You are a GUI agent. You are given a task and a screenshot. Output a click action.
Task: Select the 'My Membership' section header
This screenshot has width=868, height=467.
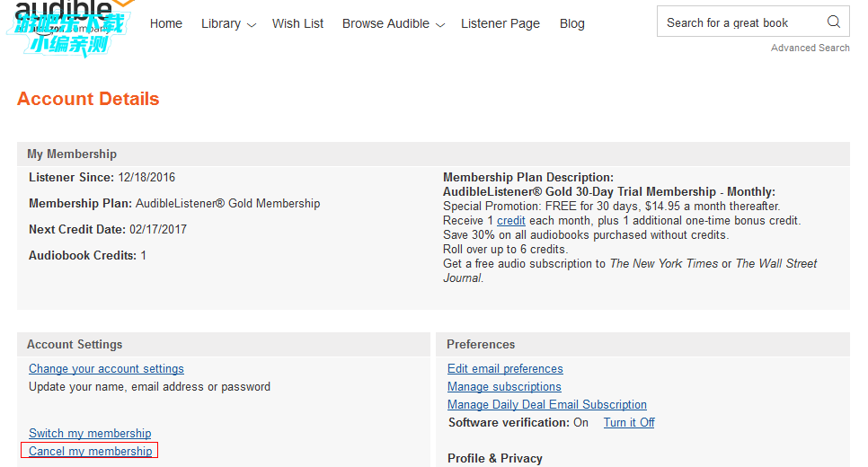(72, 154)
